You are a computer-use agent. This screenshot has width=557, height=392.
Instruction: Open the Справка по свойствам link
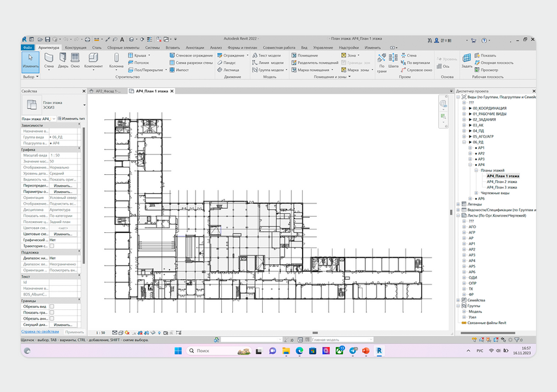(40, 331)
